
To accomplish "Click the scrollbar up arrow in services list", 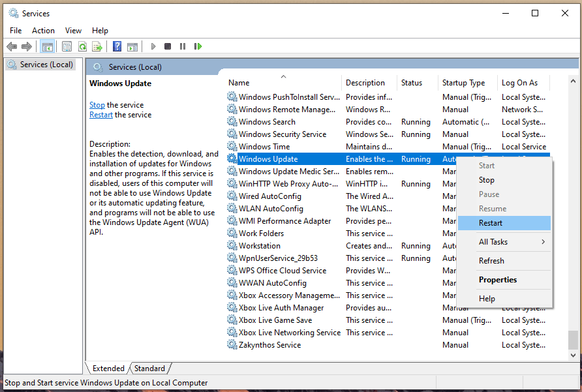I will (x=573, y=81).
